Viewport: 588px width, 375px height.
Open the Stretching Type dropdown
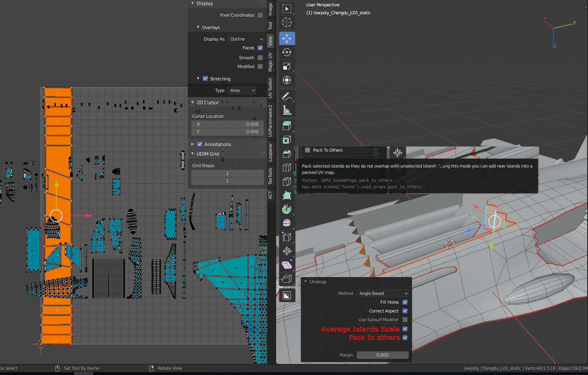coord(242,90)
